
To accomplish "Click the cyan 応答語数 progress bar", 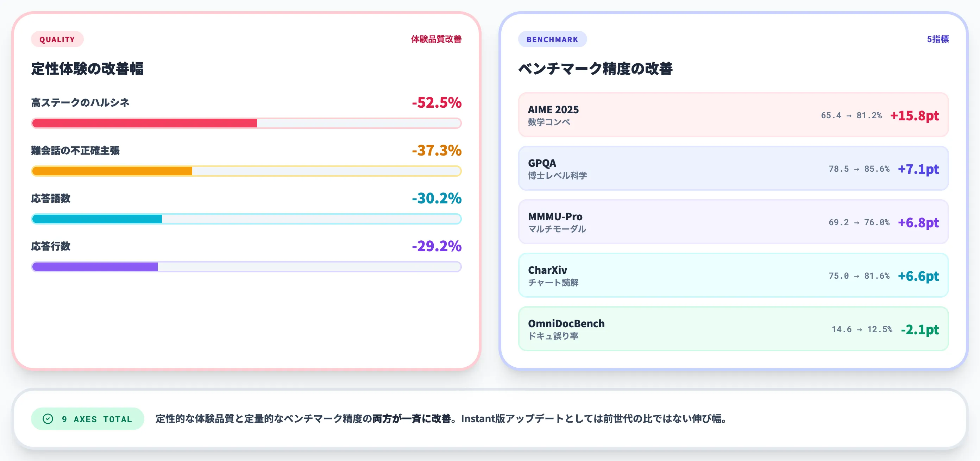I will click(x=246, y=219).
